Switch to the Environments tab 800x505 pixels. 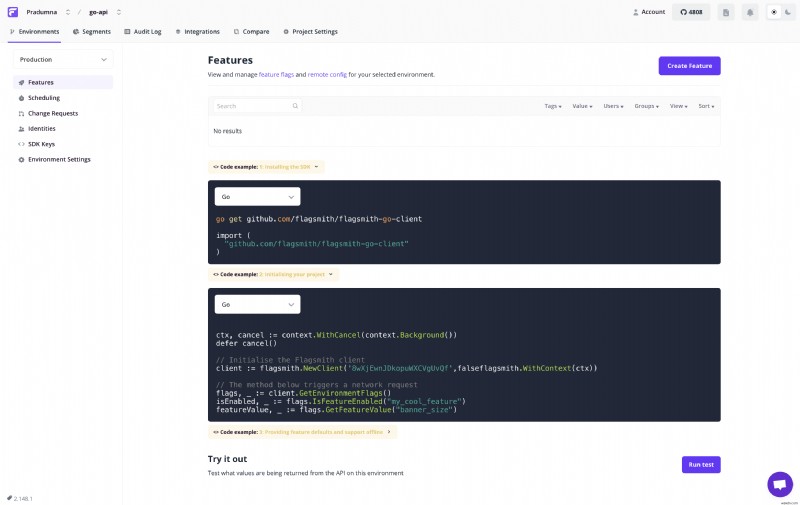(x=34, y=32)
